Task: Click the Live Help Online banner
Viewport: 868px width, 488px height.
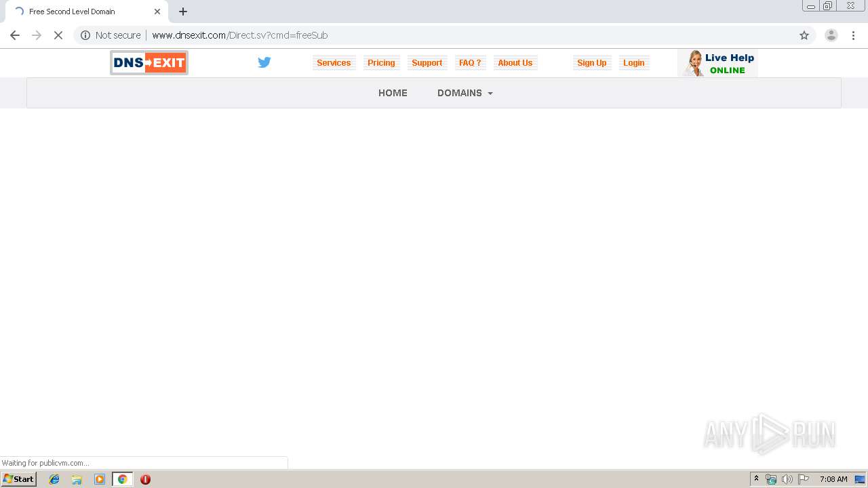Action: point(717,63)
